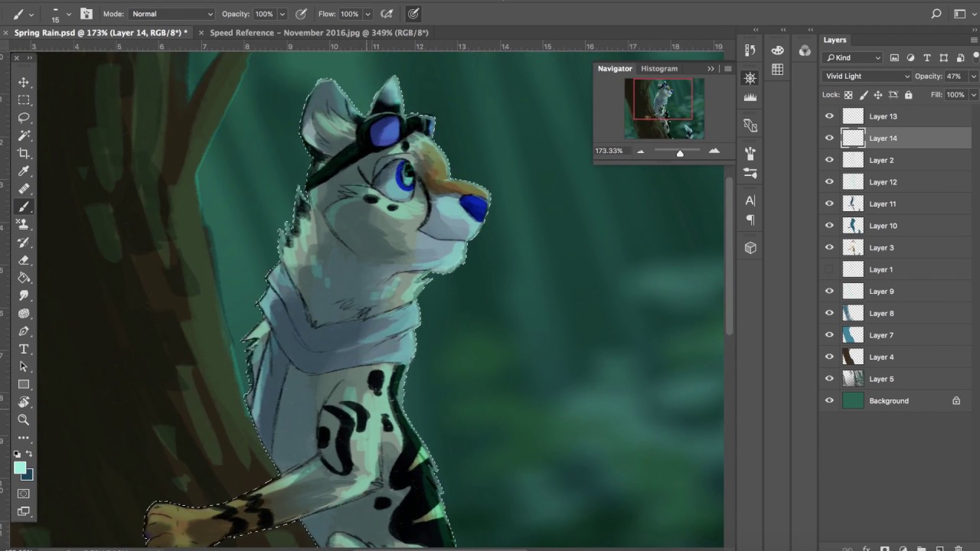Select the Clone Stamp tool

coord(24,224)
